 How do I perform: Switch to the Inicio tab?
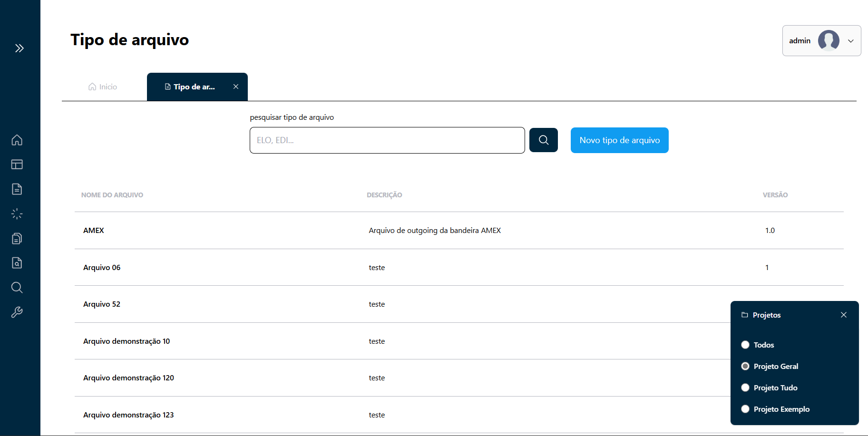(x=103, y=87)
